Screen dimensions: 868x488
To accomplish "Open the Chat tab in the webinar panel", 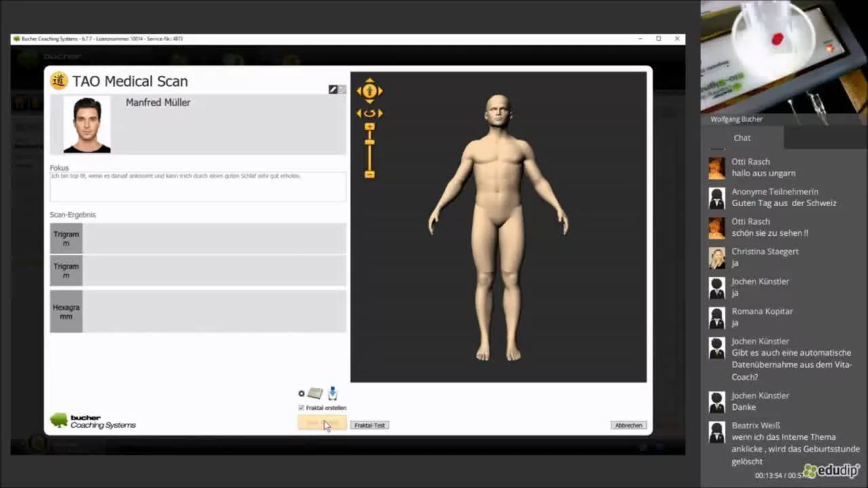I will 742,138.
